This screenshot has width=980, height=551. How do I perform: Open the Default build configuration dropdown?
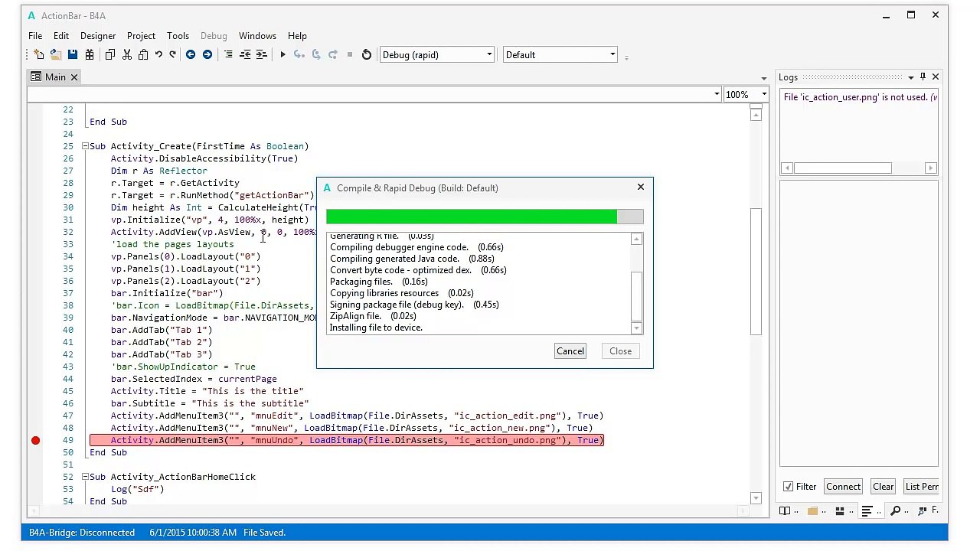[x=560, y=54]
